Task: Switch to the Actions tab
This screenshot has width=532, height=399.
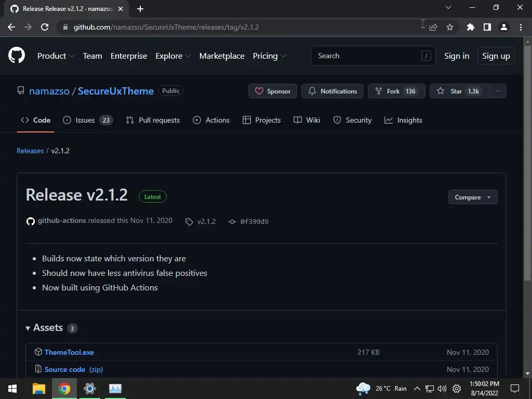Action: point(211,120)
